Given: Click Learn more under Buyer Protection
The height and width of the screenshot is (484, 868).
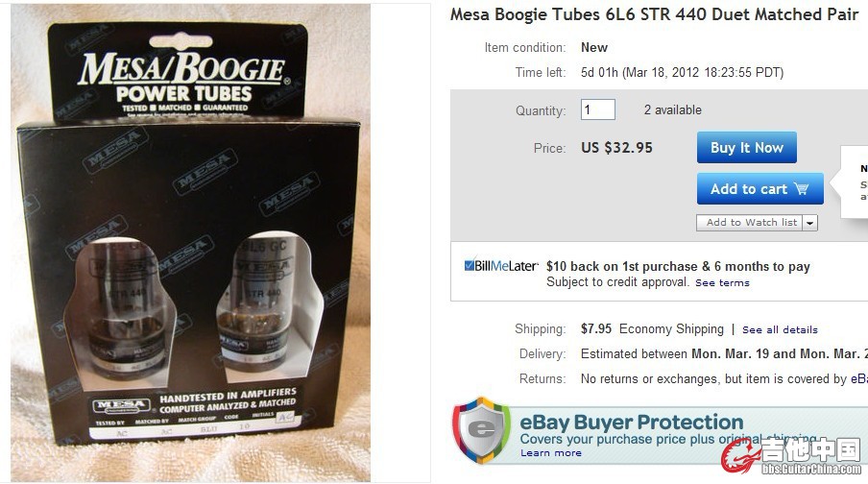Looking at the screenshot, I should (x=551, y=453).
